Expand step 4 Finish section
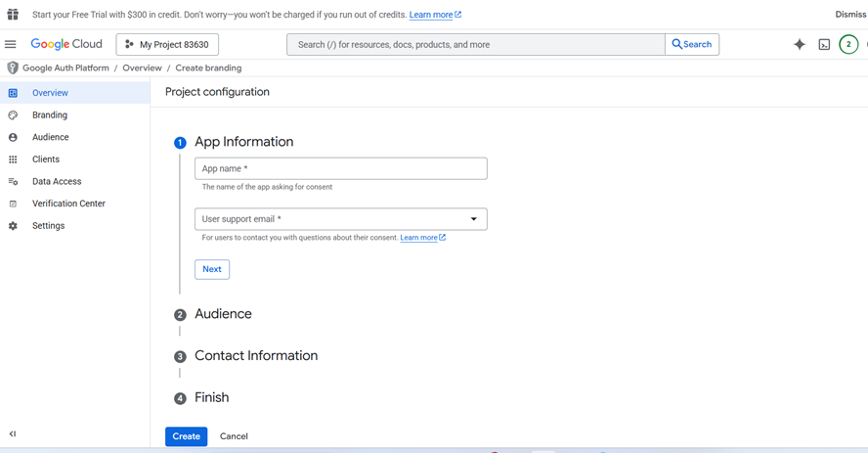 click(211, 397)
